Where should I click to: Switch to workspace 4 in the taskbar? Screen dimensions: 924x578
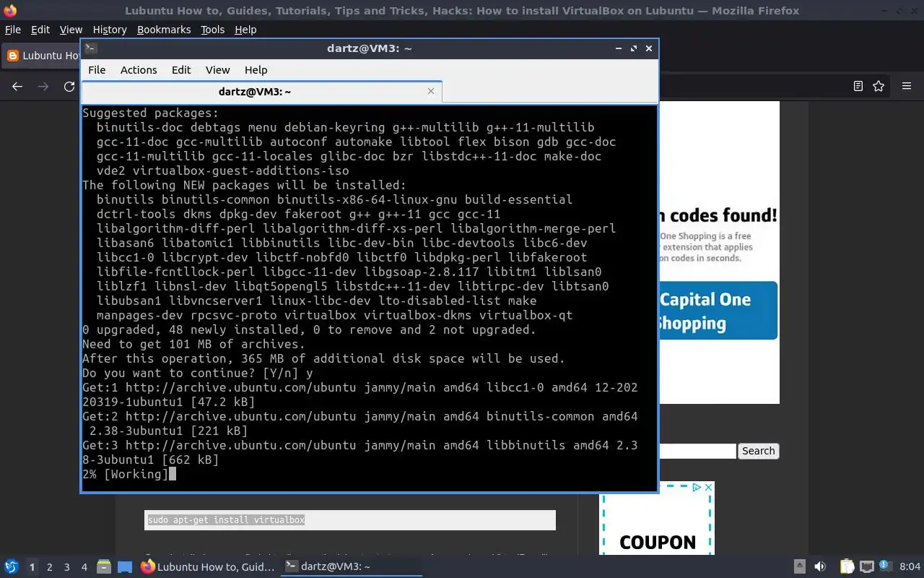click(84, 567)
